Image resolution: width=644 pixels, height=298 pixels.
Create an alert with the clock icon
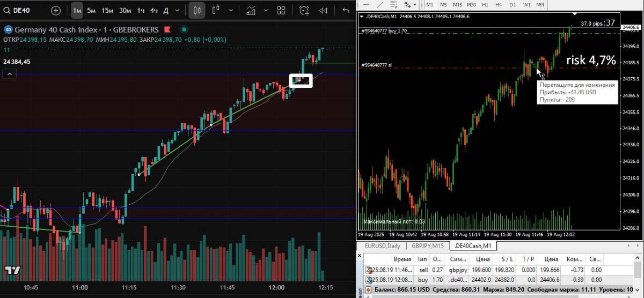pos(304,10)
